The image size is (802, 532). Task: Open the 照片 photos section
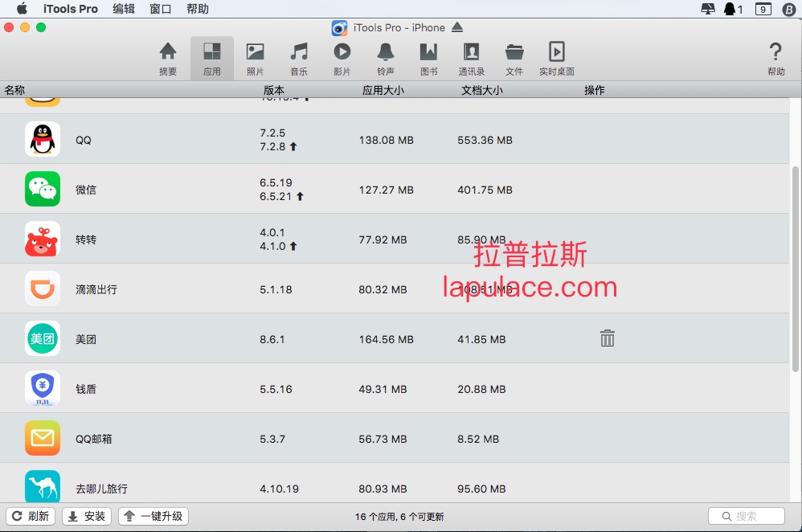pos(256,59)
